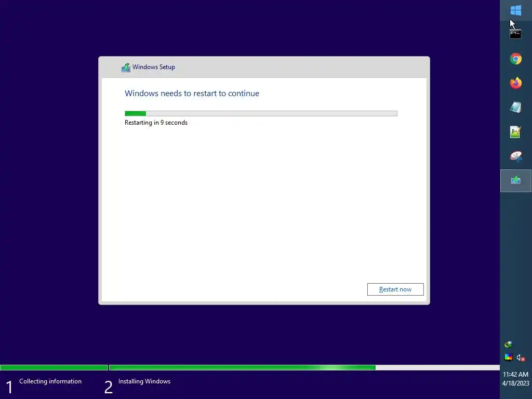Open the Notepad icon in taskbar
532x399 pixels.
(x=516, y=107)
